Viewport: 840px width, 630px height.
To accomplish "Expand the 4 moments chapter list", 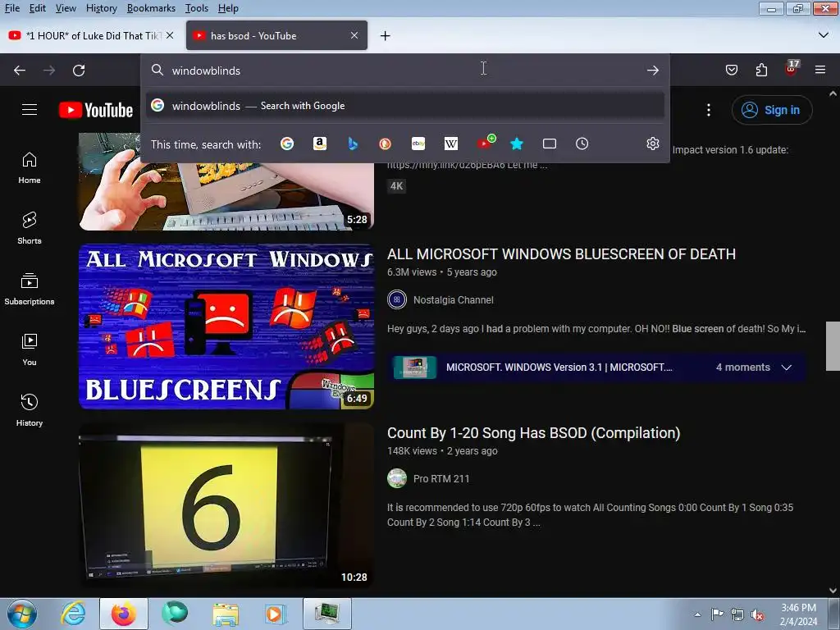I will 787,367.
